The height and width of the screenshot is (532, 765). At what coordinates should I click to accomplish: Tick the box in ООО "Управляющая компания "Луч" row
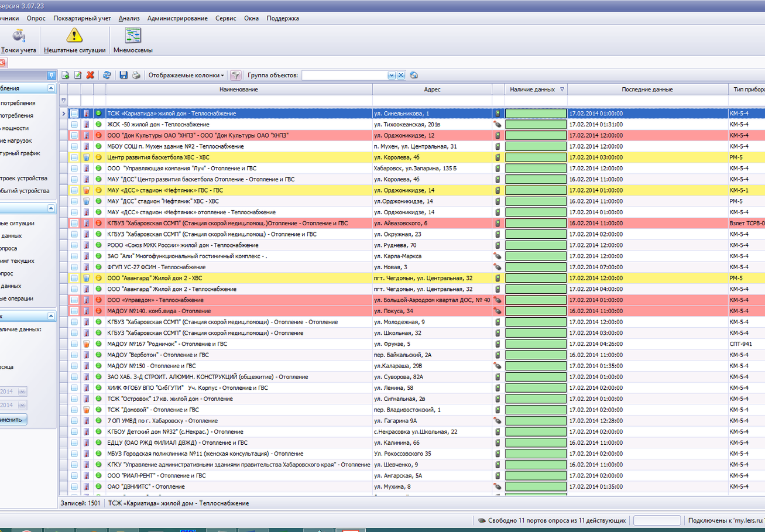coord(74,169)
